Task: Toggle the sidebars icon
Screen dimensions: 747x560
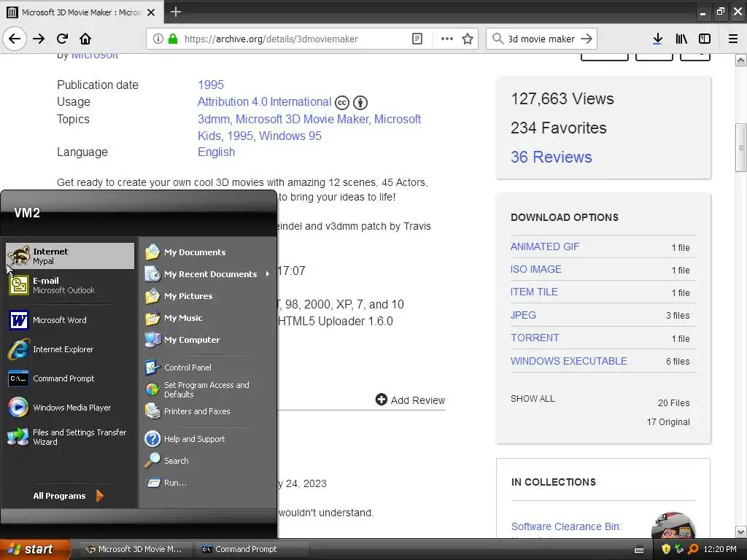Action: (705, 39)
